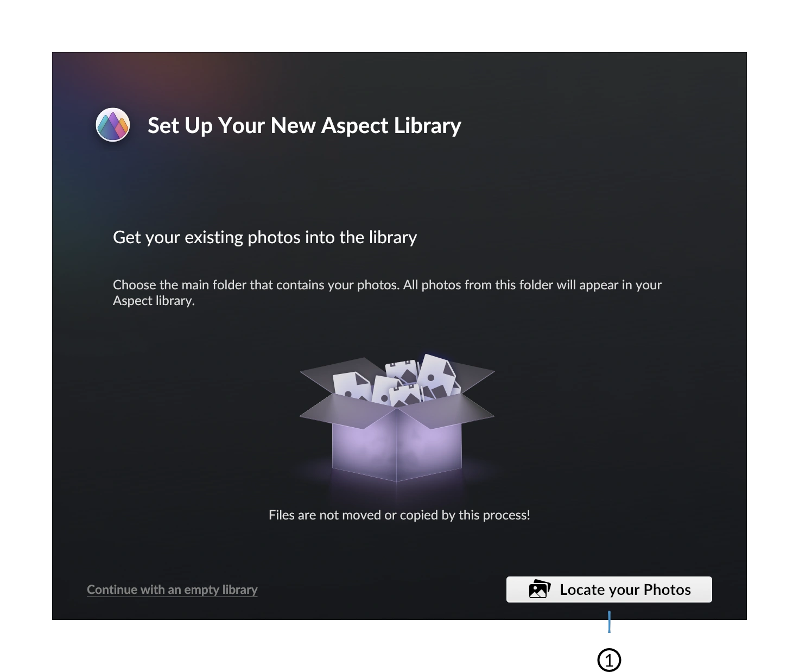
Task: Click the blue callout line below the button
Action: [609, 622]
